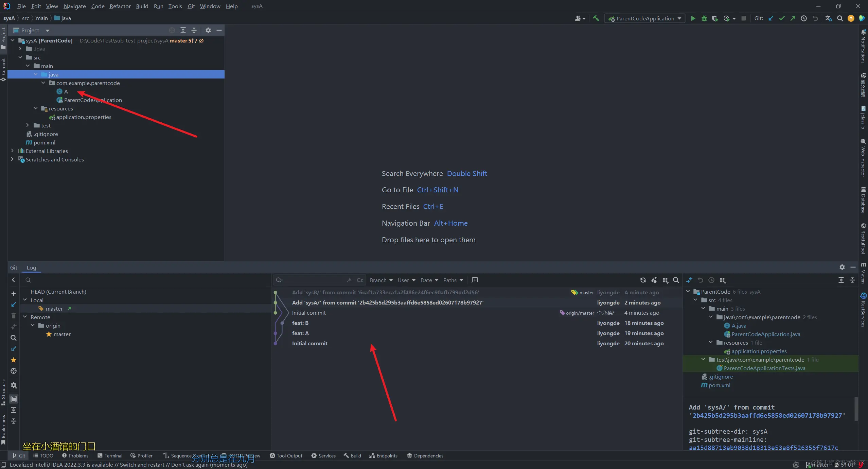Viewport: 868px width, 469px height.
Task: Build project with the hammer icon
Action: pos(596,18)
